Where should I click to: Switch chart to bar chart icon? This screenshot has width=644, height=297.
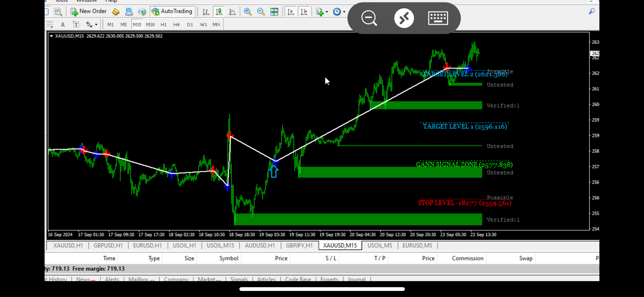[206, 12]
